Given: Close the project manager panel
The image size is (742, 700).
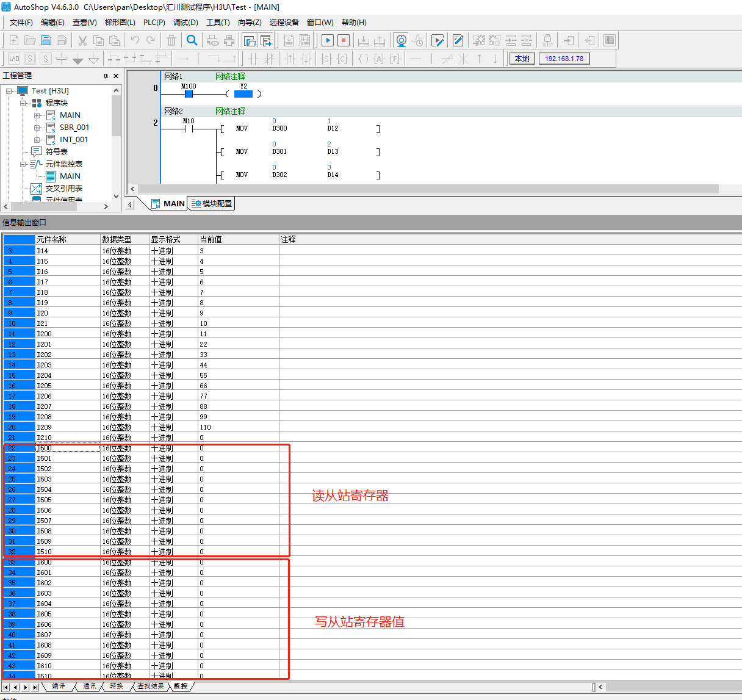Looking at the screenshot, I should tap(116, 76).
